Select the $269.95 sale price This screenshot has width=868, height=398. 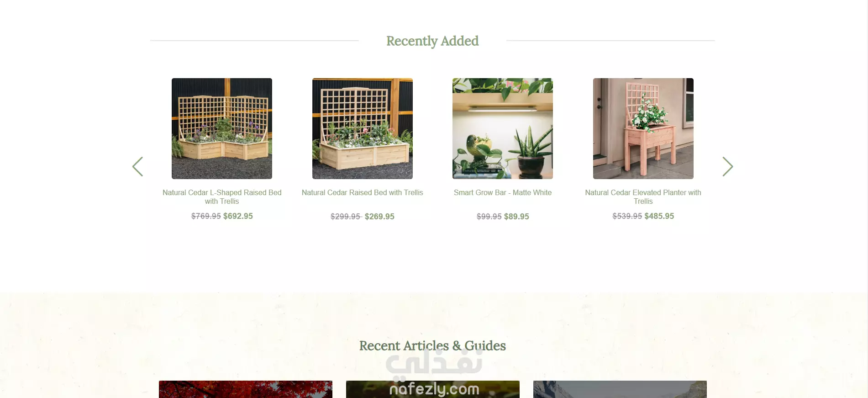pos(379,217)
